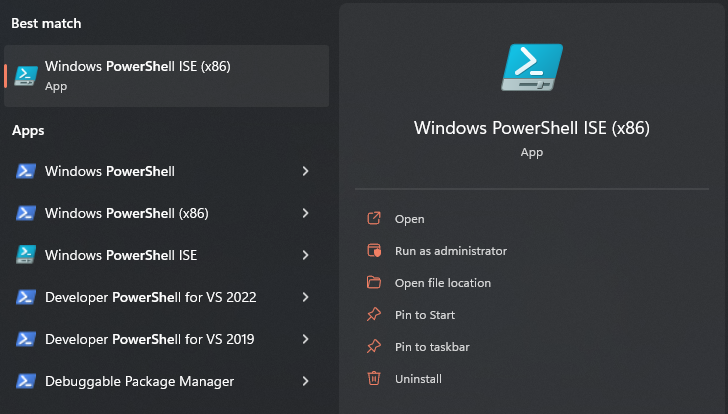Click Developer PowerShell for VS 2022 icon
728x414 pixels.
point(26,297)
